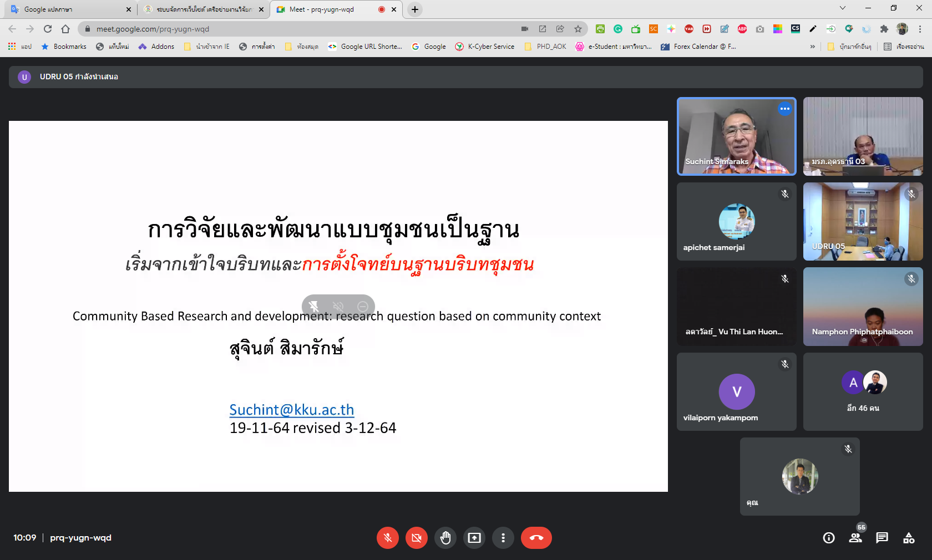Open the chat messages panel

click(x=882, y=538)
